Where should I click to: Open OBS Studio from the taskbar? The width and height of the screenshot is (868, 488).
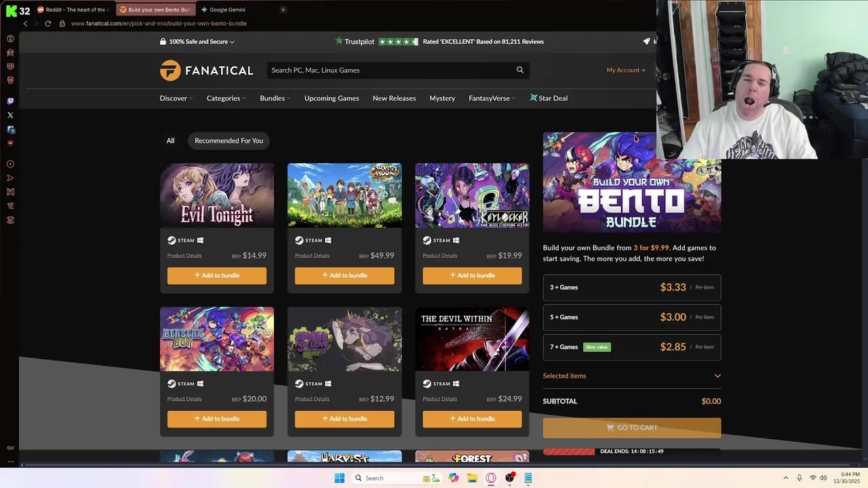click(510, 478)
